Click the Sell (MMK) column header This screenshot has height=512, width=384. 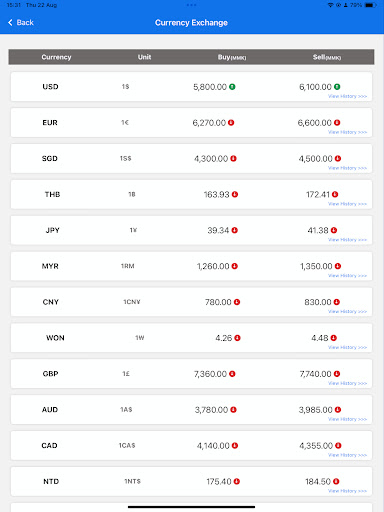point(327,57)
